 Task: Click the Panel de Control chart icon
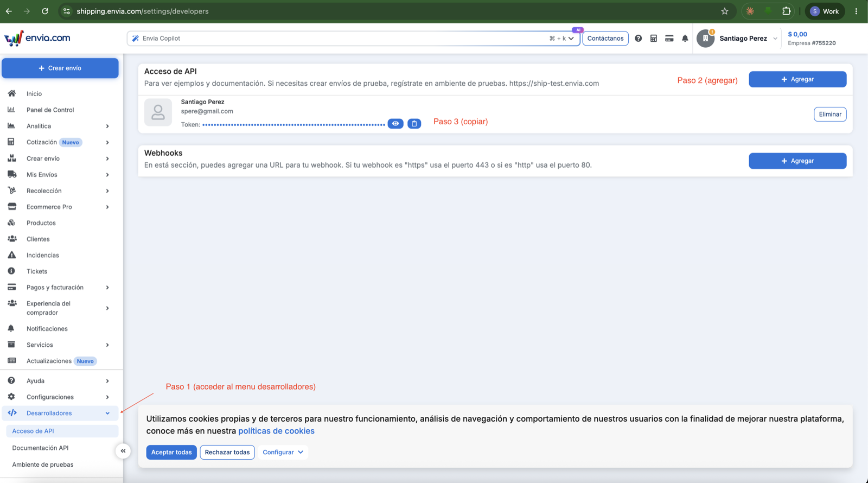click(11, 110)
